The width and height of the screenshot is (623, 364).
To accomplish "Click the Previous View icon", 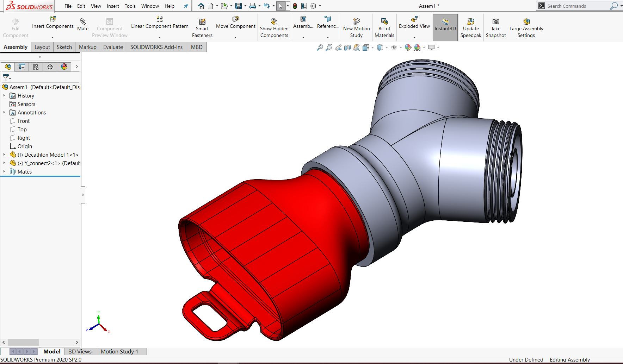I will (338, 48).
